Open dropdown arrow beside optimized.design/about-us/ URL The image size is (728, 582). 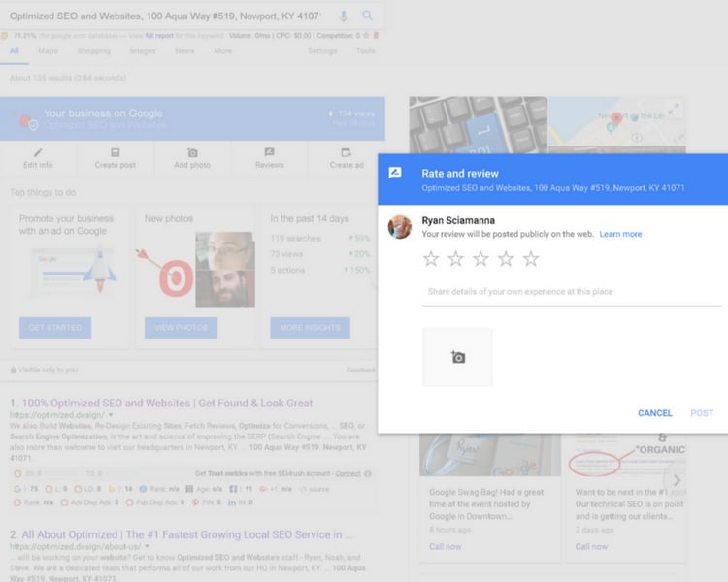coord(147,547)
